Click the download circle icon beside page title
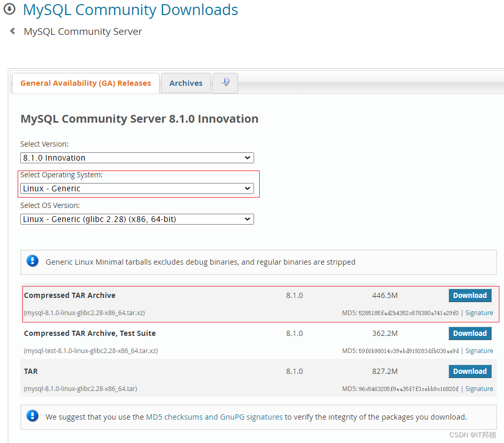Image resolution: width=504 pixels, height=443 pixels. 9,9
